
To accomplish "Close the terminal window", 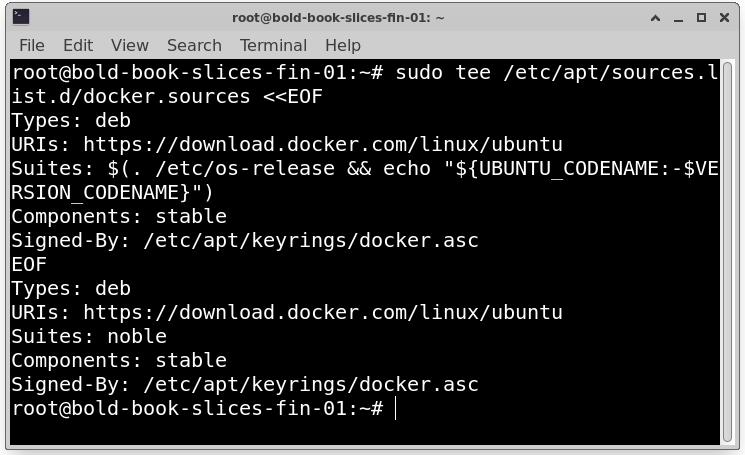I will 725,17.
